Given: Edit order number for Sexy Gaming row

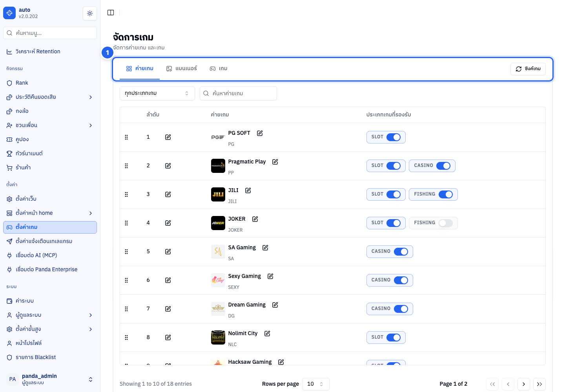Looking at the screenshot, I should (168, 280).
